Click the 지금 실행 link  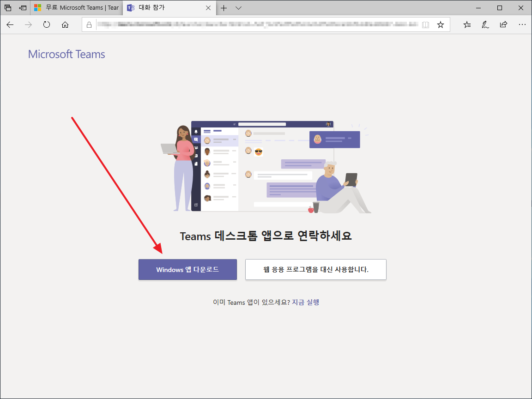306,302
